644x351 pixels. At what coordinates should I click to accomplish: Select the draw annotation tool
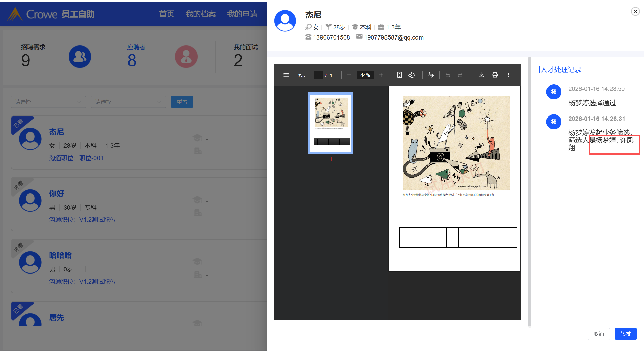pyautogui.click(x=431, y=75)
